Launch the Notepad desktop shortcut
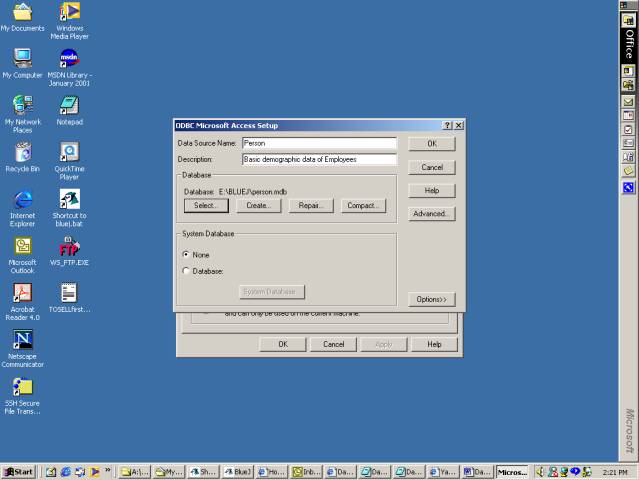 (70, 110)
